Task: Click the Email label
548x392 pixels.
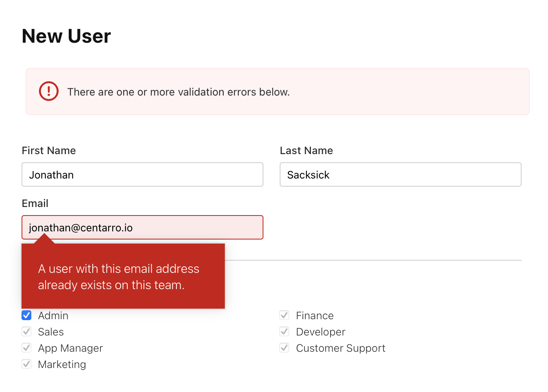Action: coord(35,203)
